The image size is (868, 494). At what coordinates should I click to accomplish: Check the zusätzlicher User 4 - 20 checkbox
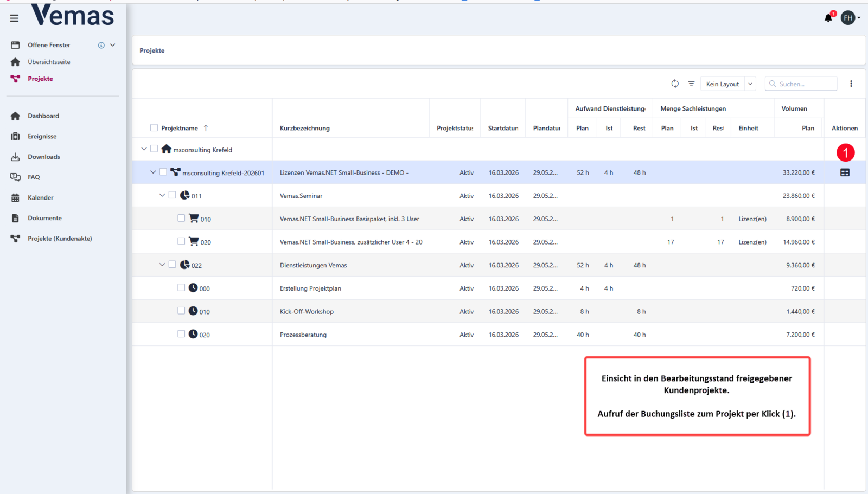[181, 241]
